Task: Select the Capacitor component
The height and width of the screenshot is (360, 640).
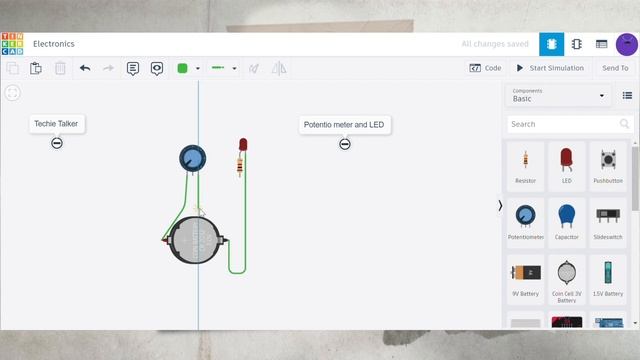Action: tap(567, 223)
